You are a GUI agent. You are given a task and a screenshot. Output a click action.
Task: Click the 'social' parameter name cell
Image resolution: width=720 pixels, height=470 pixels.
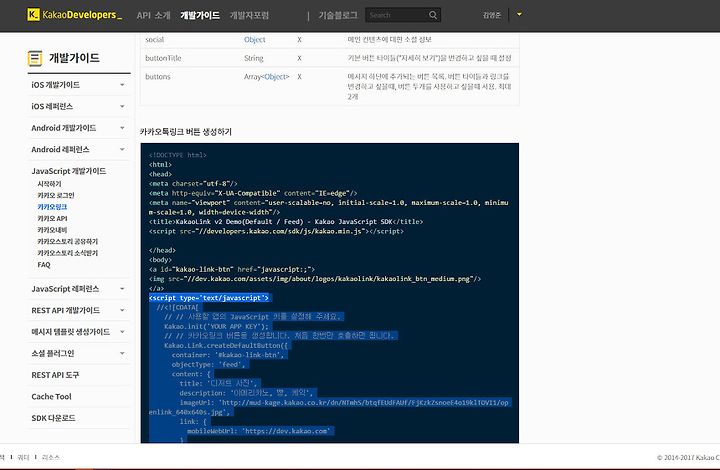tap(154, 39)
